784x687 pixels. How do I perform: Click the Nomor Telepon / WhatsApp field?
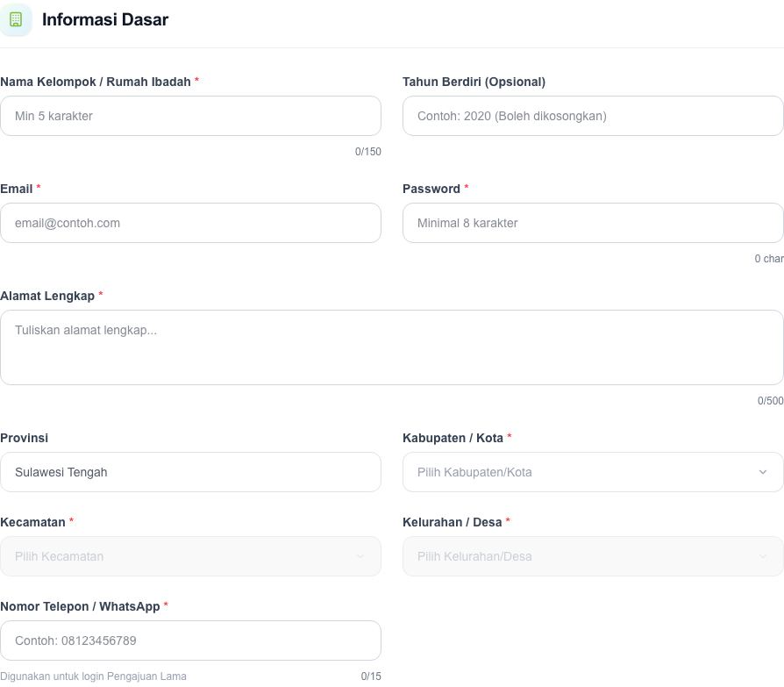point(190,640)
